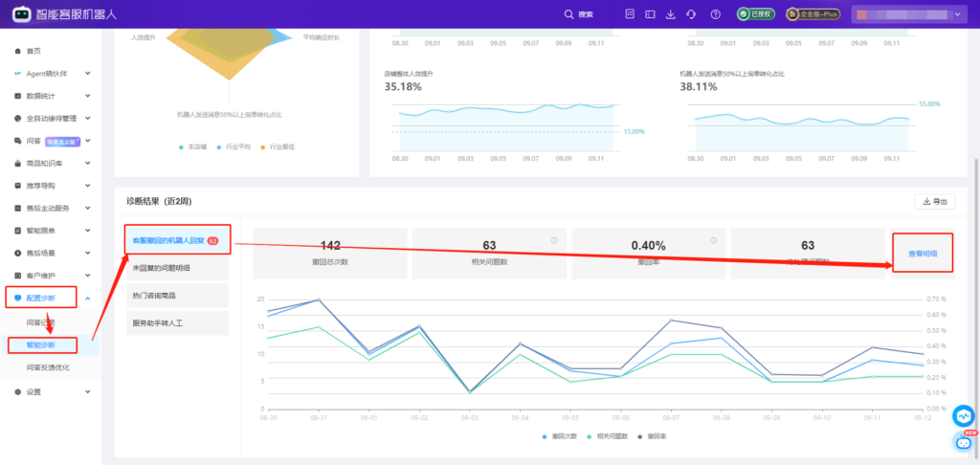Open the download icon in the header

click(670, 14)
